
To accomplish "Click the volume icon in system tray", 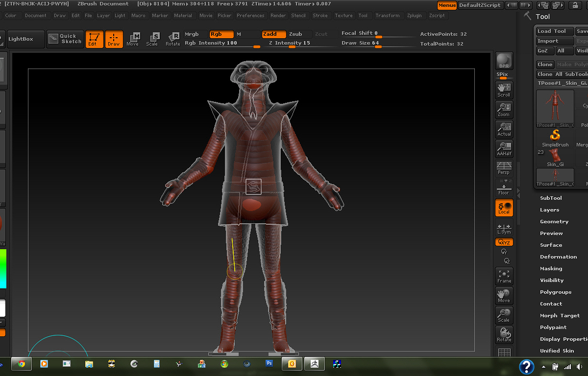I will [578, 366].
